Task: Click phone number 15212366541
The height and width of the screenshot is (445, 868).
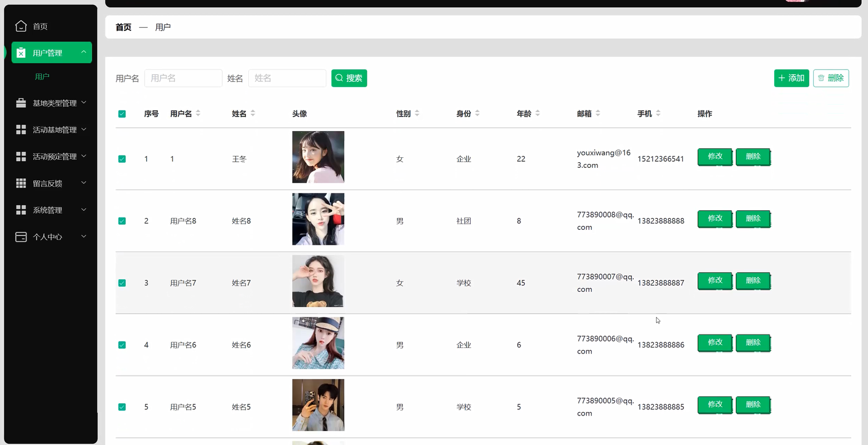Action: 661,159
